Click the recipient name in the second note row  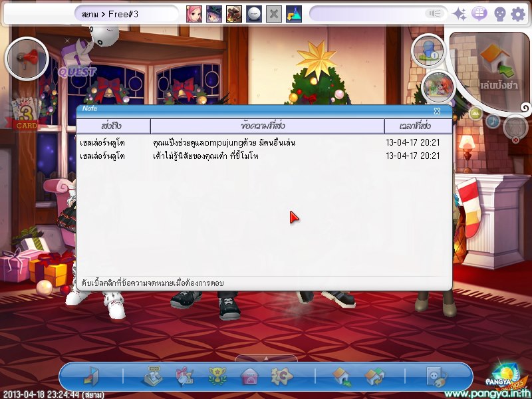pyautogui.click(x=102, y=156)
